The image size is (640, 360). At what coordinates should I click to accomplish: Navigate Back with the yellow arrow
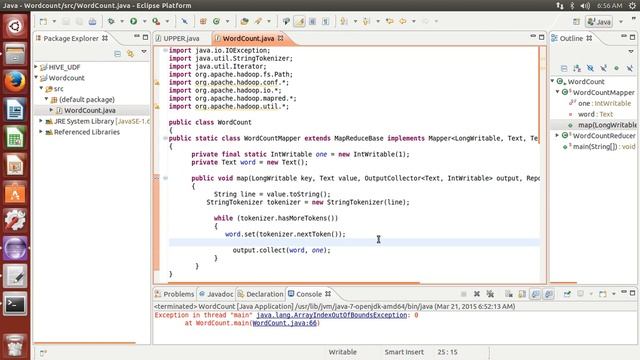click(403, 21)
